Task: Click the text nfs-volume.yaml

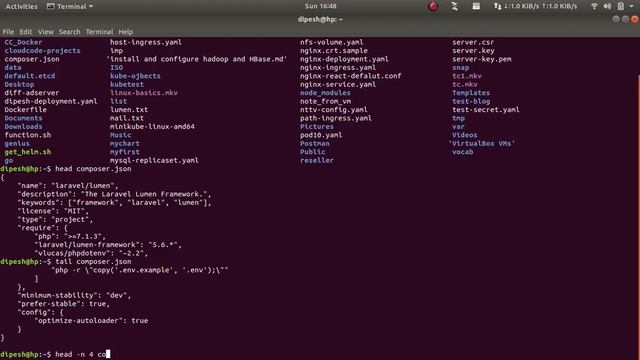Action: click(331, 42)
